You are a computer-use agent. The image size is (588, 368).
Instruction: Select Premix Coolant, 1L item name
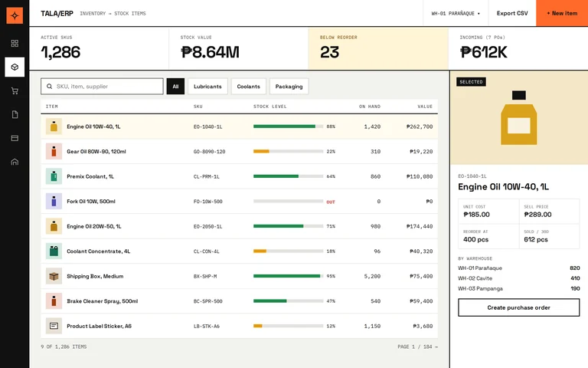90,176
